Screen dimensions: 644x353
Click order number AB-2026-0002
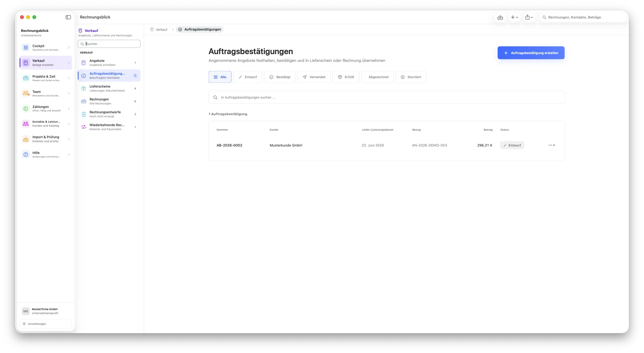230,145
